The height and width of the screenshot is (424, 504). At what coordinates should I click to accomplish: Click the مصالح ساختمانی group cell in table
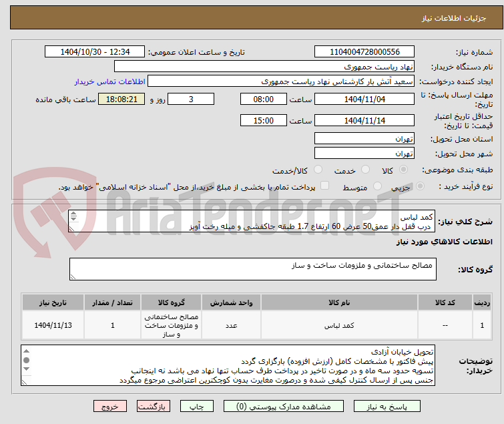click(x=172, y=325)
